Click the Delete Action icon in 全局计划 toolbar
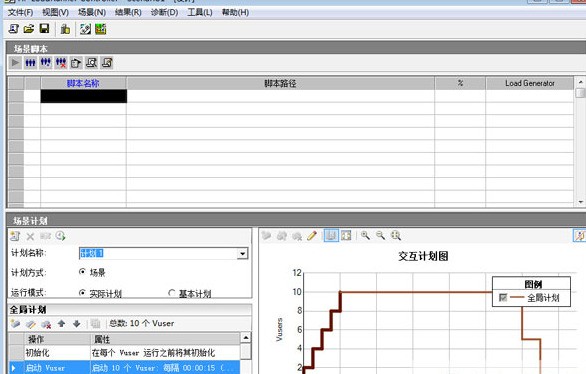Image resolution: width=586 pixels, height=374 pixels. [x=46, y=324]
